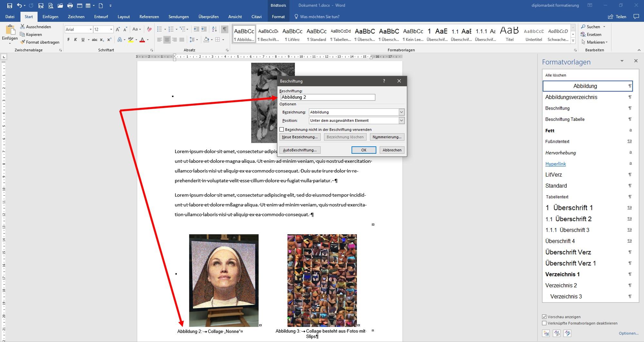Enable Bezeichnung nicht in der Beschriftung verwenden

pyautogui.click(x=282, y=130)
